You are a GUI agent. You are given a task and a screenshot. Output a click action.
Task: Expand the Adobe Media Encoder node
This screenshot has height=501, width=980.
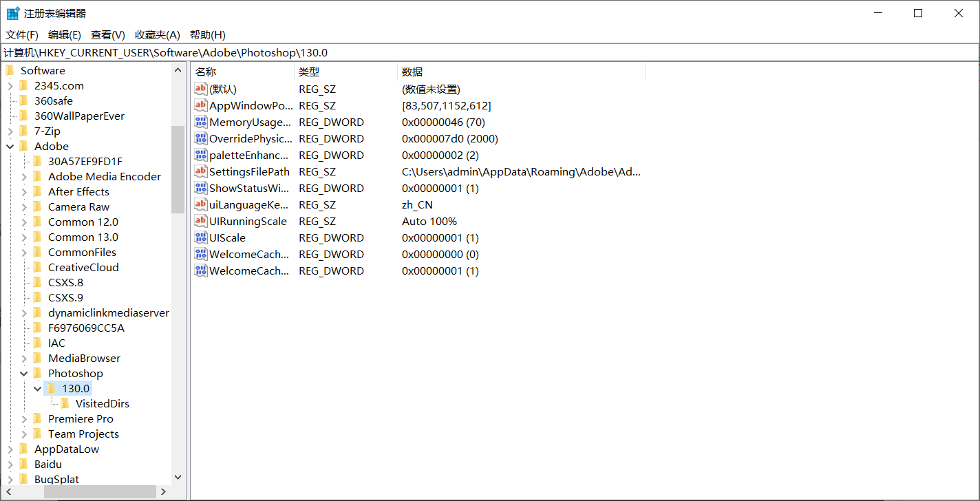click(x=24, y=176)
